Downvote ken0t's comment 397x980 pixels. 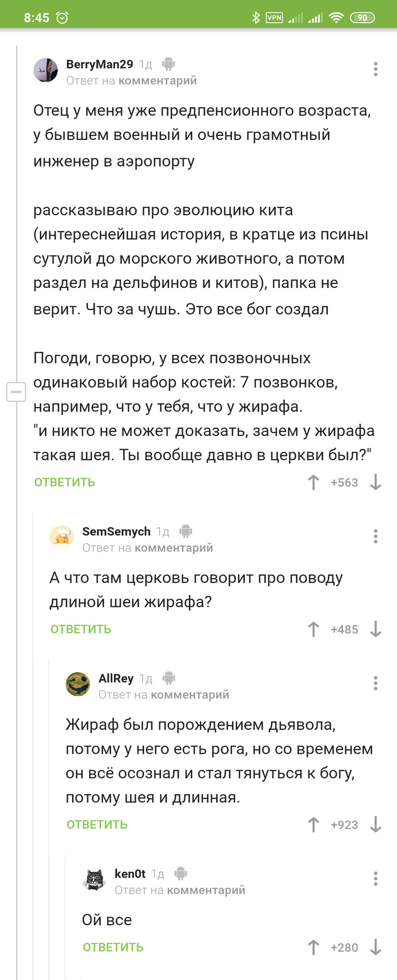coord(375,947)
